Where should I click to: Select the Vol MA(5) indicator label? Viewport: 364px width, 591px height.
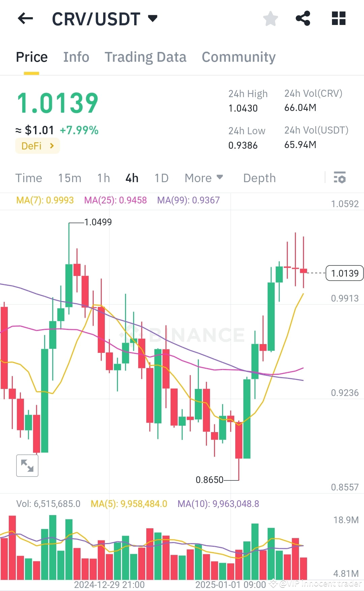pyautogui.click(x=128, y=504)
